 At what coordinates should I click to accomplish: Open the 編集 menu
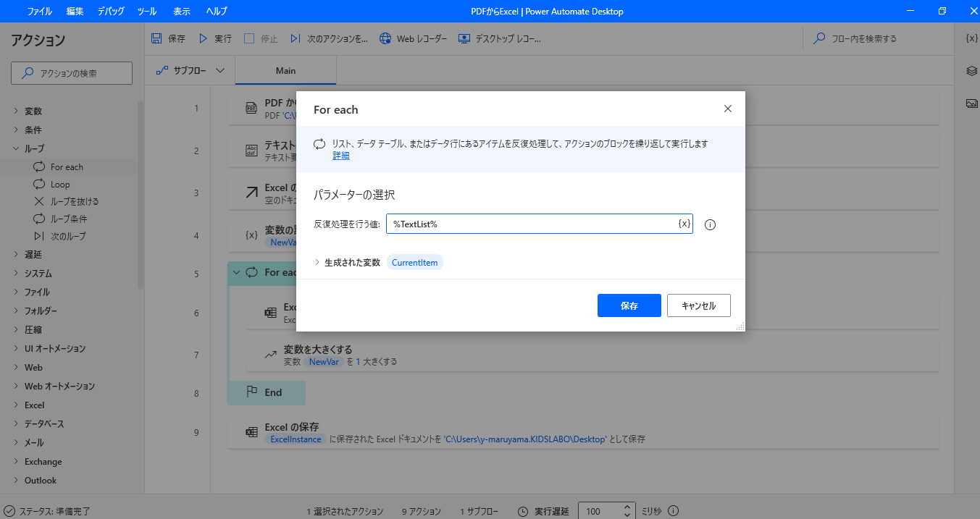pos(75,11)
